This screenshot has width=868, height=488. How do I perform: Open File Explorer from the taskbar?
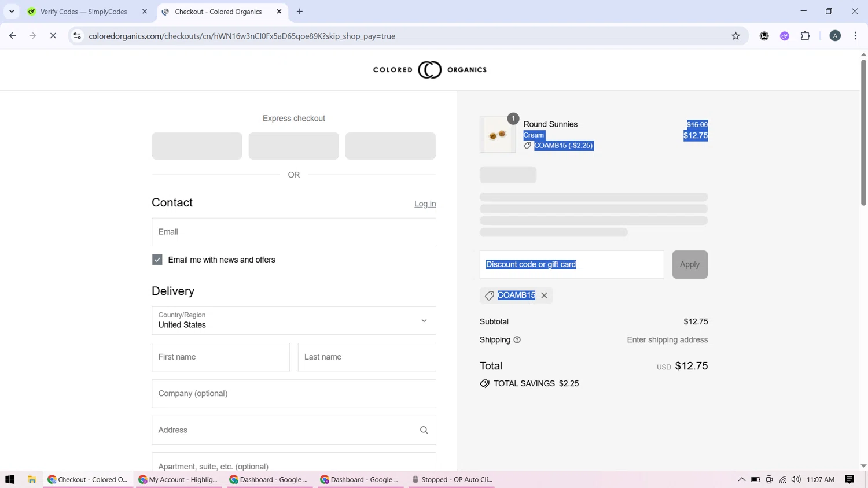pyautogui.click(x=32, y=479)
